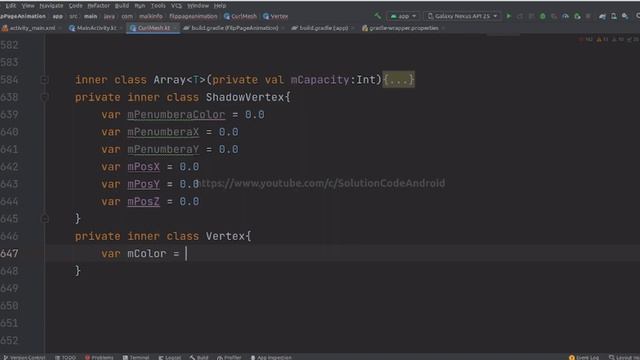
Task: Open Galaxy Nexus API 25 device dropdown
Action: (462, 16)
